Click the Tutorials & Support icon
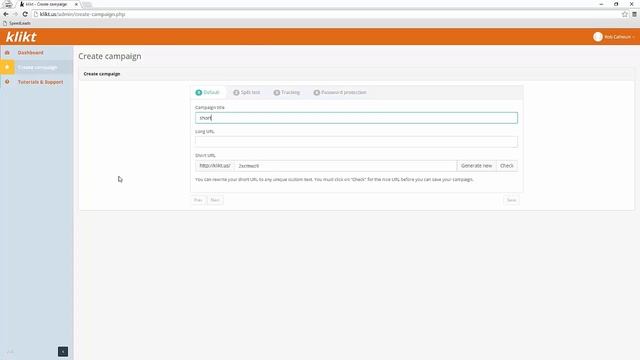 click(x=7, y=82)
